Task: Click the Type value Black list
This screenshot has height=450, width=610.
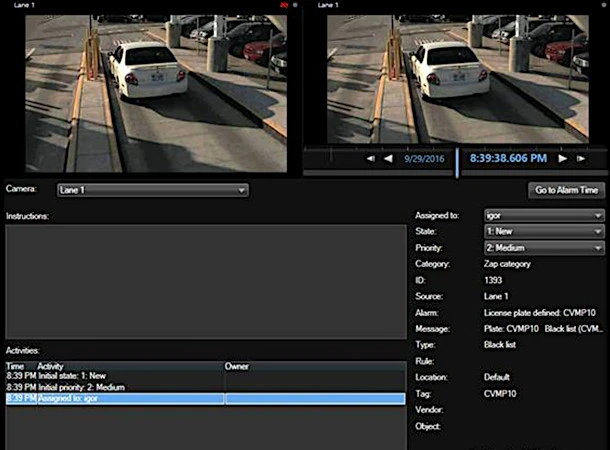Action: coord(500,345)
